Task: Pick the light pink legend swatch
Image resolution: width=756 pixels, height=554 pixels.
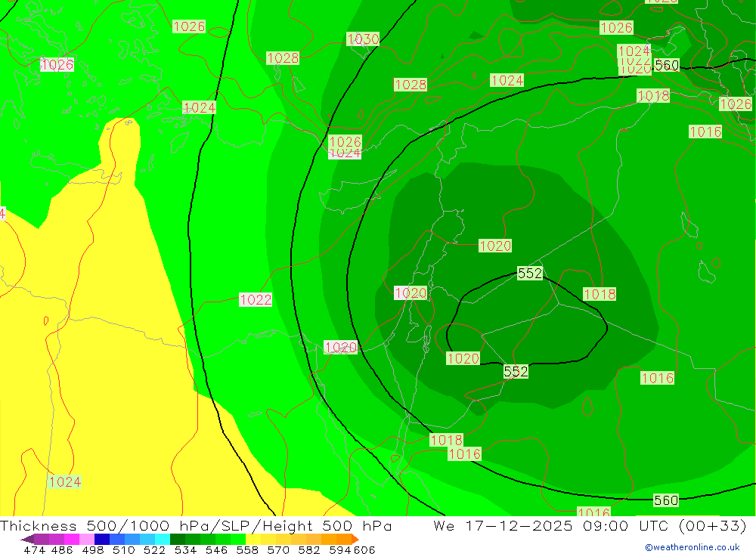Action: tap(87, 539)
